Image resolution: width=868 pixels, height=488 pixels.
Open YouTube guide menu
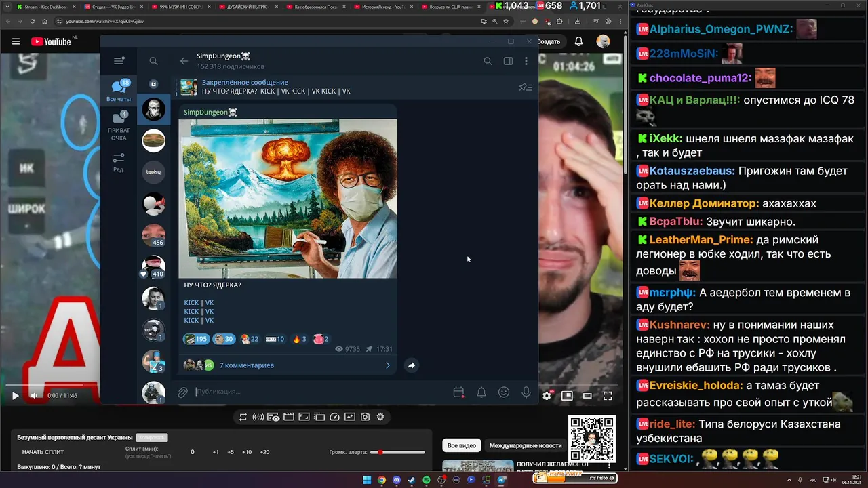(16, 41)
